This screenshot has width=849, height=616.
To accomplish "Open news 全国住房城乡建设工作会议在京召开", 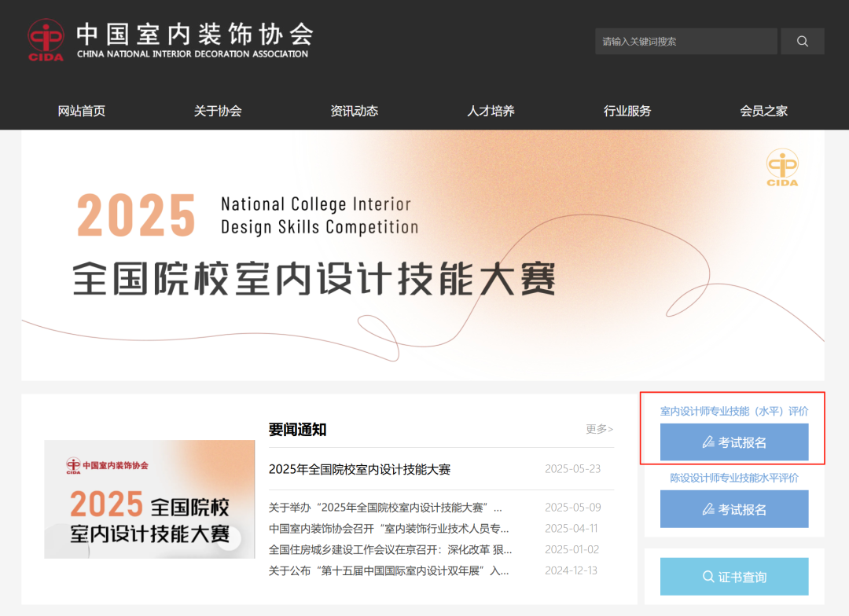I will [x=391, y=549].
